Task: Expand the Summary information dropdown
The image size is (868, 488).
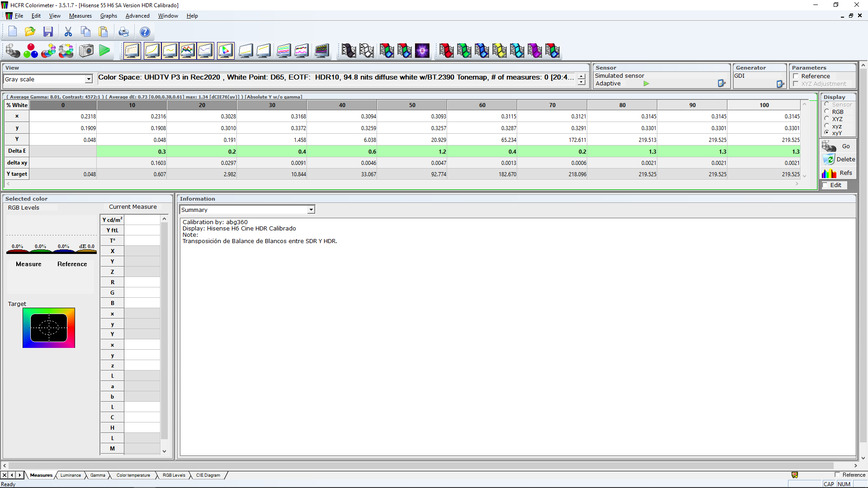Action: point(311,210)
